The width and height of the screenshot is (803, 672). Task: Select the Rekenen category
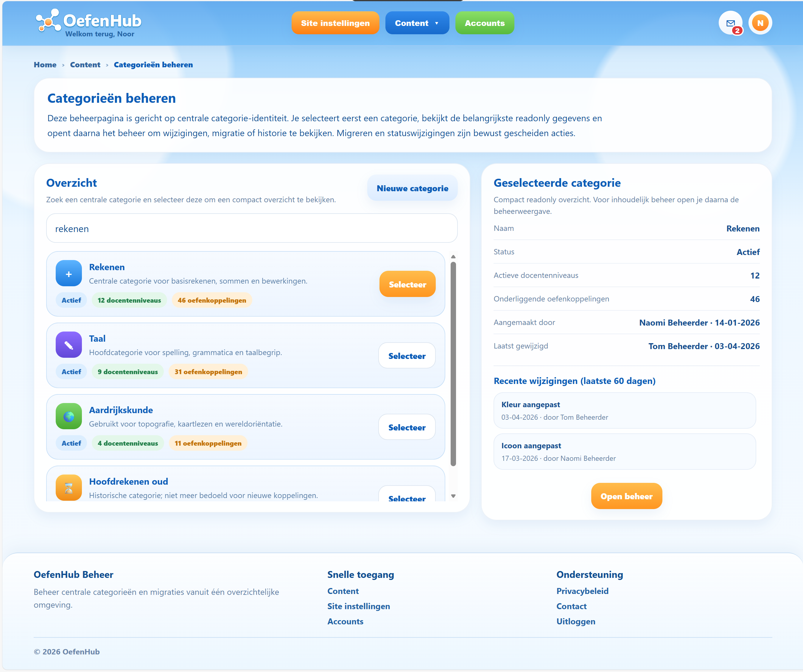point(407,284)
